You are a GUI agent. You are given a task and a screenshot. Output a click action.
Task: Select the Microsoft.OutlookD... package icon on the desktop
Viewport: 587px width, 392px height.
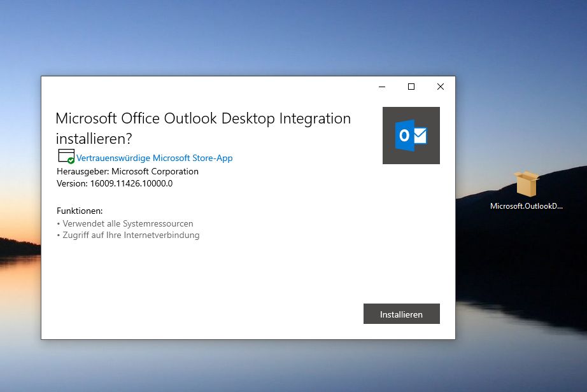(x=527, y=190)
